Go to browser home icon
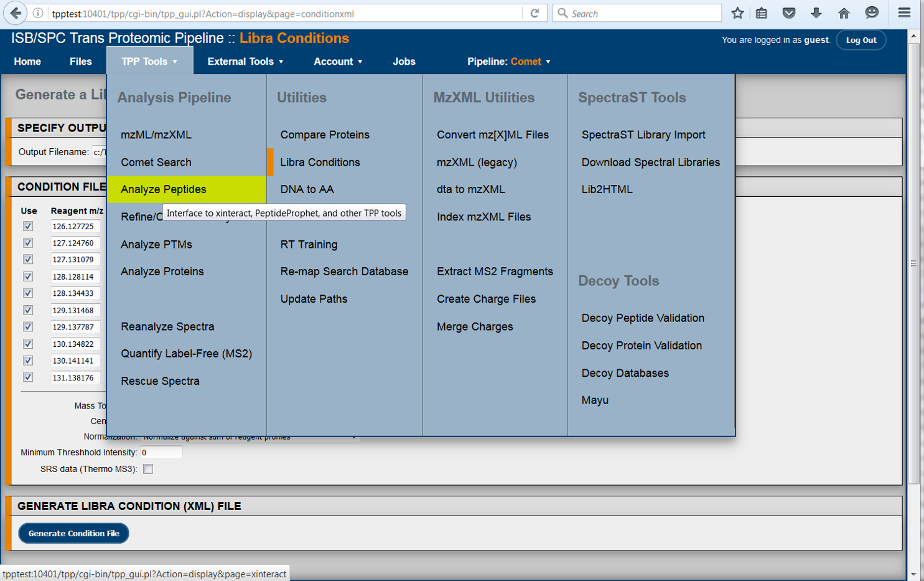Screen dimensions: 924x581 point(844,13)
